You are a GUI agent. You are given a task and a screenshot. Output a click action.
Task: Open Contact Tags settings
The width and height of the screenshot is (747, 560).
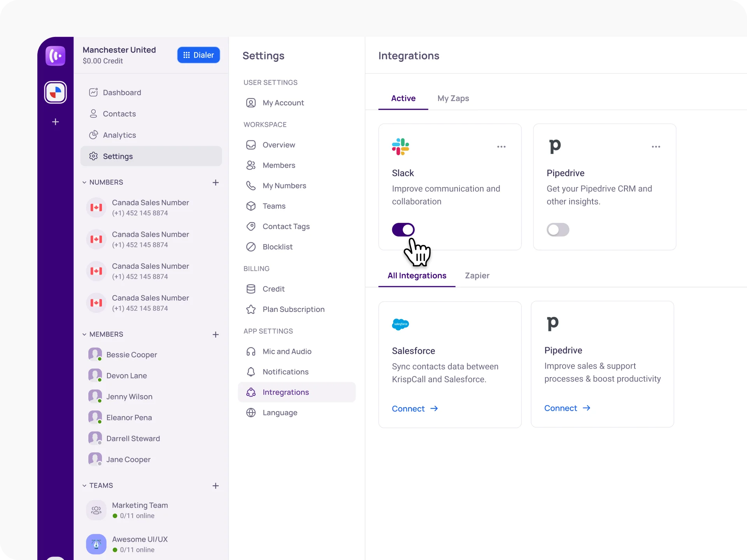(x=296, y=226)
